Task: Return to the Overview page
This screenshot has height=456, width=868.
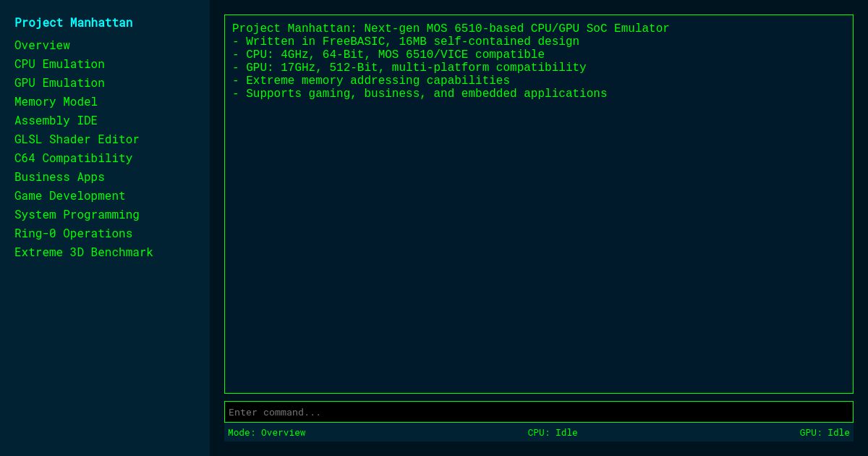Action: pyautogui.click(x=42, y=45)
